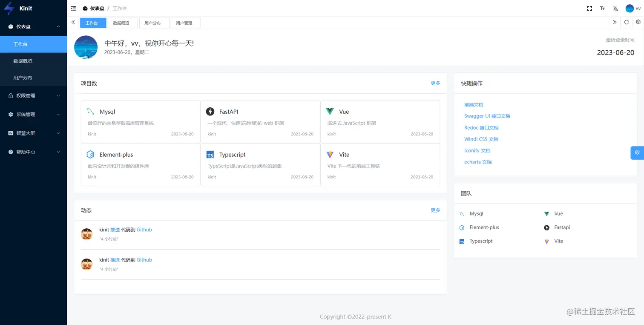Collapse the 仪表盘 sidebar menu
Screen dimensions: 644x325
pos(34,26)
